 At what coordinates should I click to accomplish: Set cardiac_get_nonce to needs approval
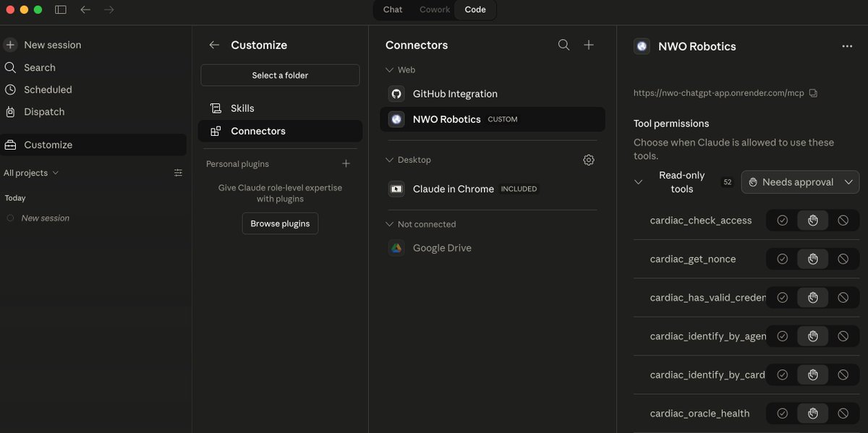pyautogui.click(x=813, y=259)
